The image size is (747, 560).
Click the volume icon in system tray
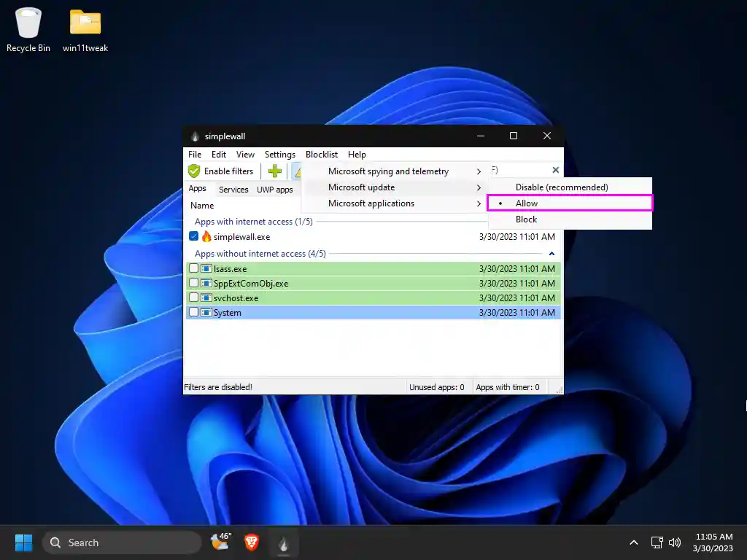pos(675,542)
